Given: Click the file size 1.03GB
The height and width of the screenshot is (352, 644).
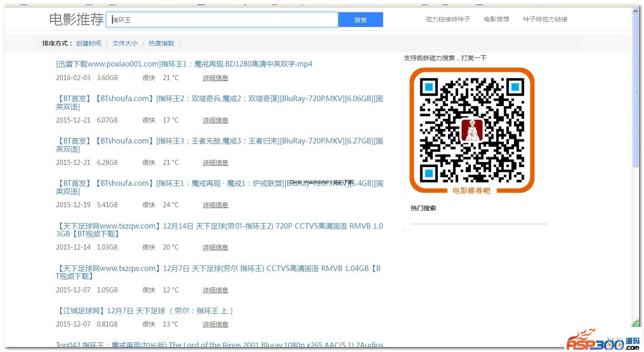Looking at the screenshot, I should [107, 247].
